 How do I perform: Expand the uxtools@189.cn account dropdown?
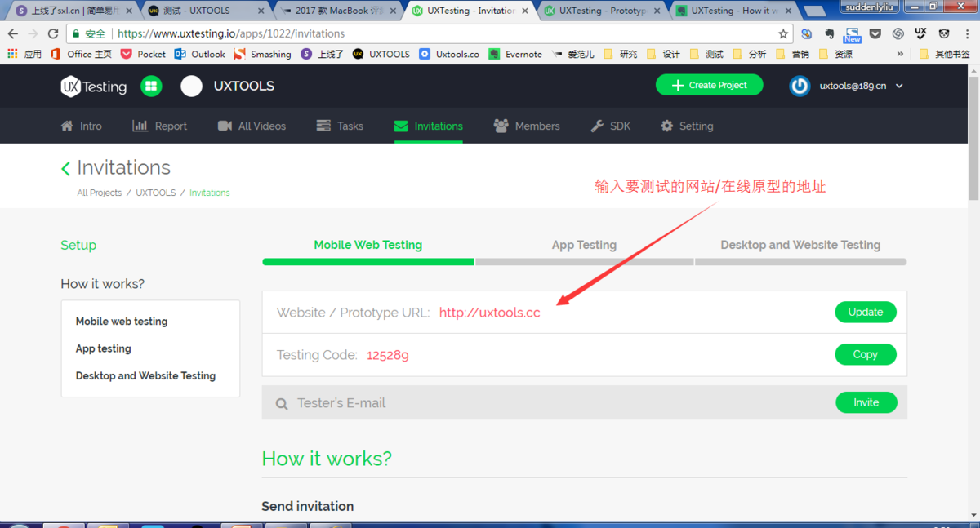point(899,86)
